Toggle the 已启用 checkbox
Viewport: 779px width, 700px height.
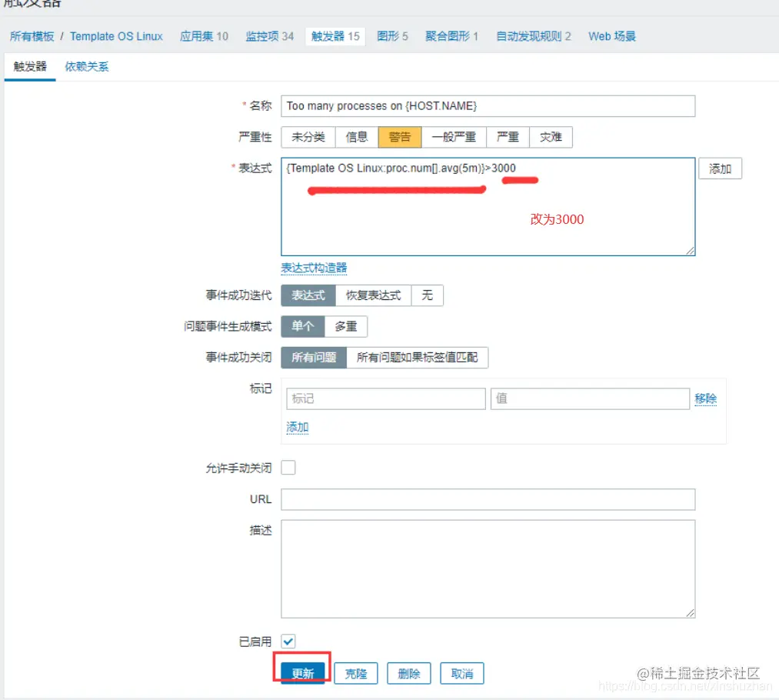pyautogui.click(x=288, y=642)
